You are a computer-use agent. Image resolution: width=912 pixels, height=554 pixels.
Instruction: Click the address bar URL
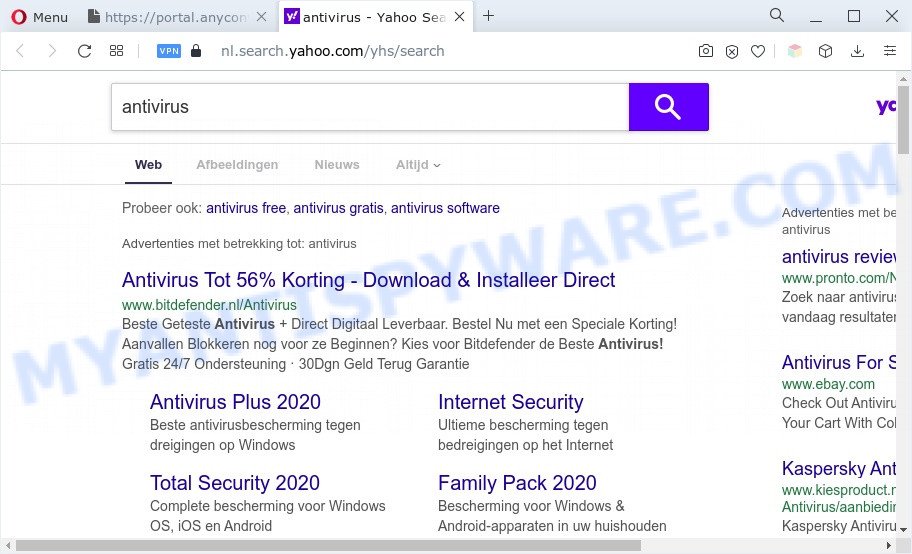pos(333,51)
